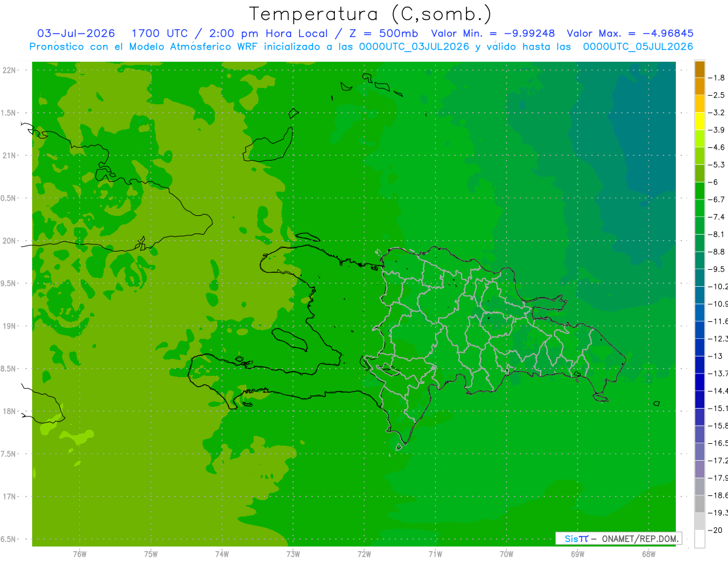728x562 pixels.
Task: Click the 'Valor Min. = -9.99248' text
Action: [x=493, y=33]
